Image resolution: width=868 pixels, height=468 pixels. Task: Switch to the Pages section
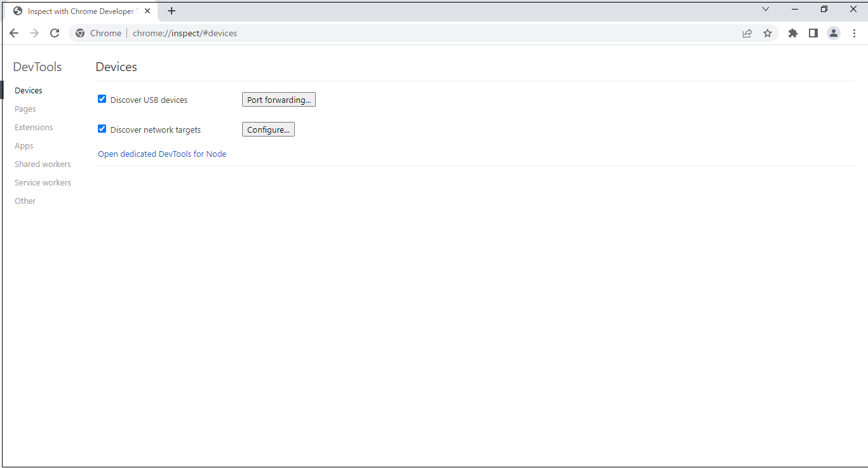(x=25, y=109)
